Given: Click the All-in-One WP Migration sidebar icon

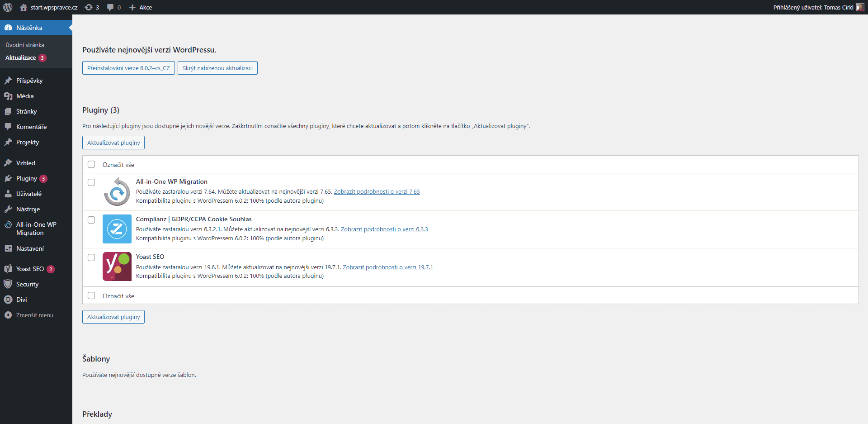Looking at the screenshot, I should point(8,224).
